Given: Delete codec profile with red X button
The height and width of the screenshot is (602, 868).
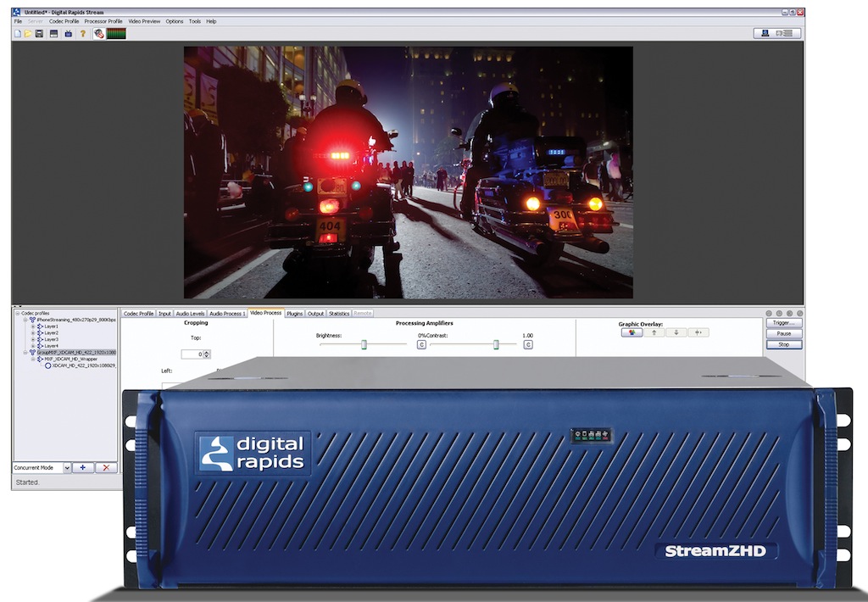Looking at the screenshot, I should point(106,467).
